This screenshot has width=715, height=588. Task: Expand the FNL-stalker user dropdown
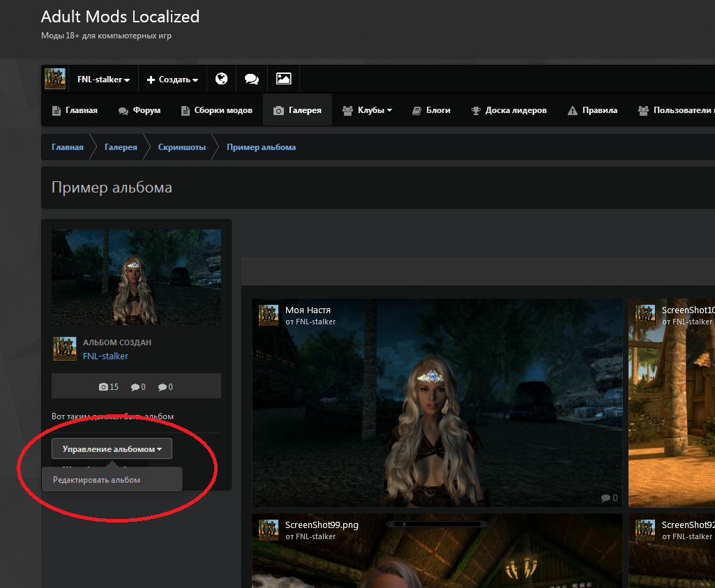[103, 80]
